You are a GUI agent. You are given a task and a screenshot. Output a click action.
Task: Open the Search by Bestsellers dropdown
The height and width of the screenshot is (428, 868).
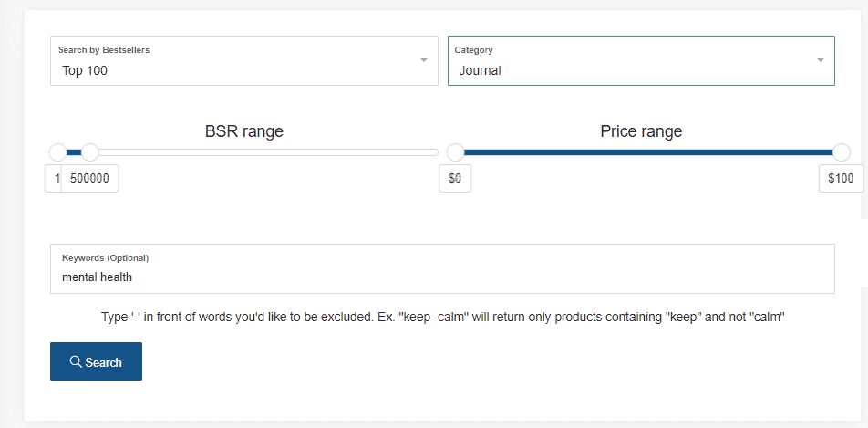pyautogui.click(x=244, y=61)
